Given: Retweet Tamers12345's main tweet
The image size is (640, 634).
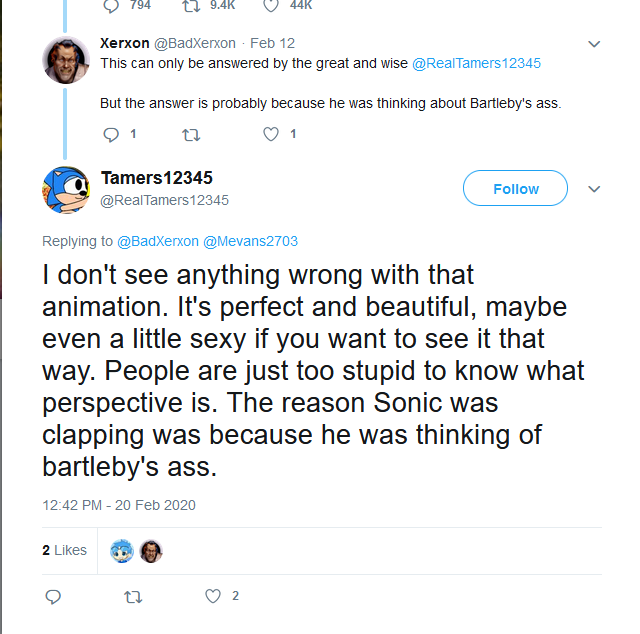Looking at the screenshot, I should (132, 596).
